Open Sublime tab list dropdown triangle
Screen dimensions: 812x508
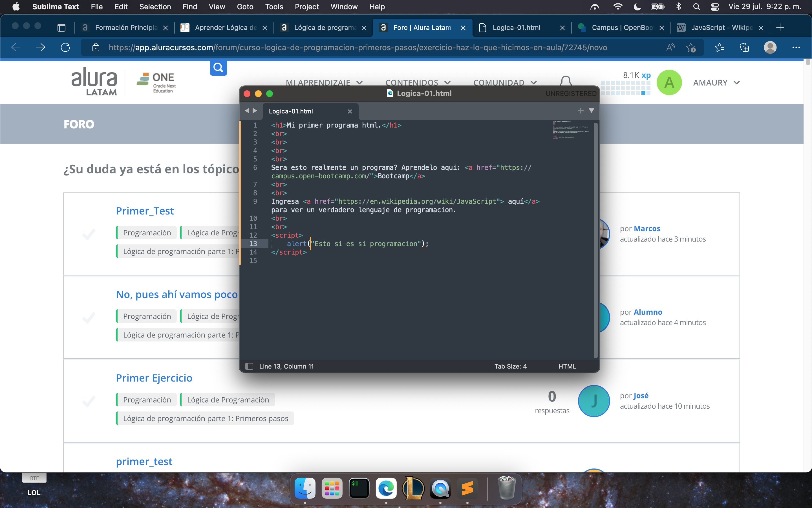coord(592,111)
